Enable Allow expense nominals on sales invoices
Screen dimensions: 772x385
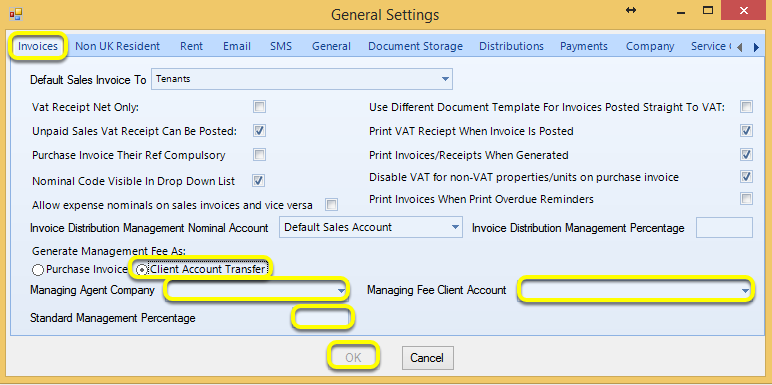(x=332, y=204)
